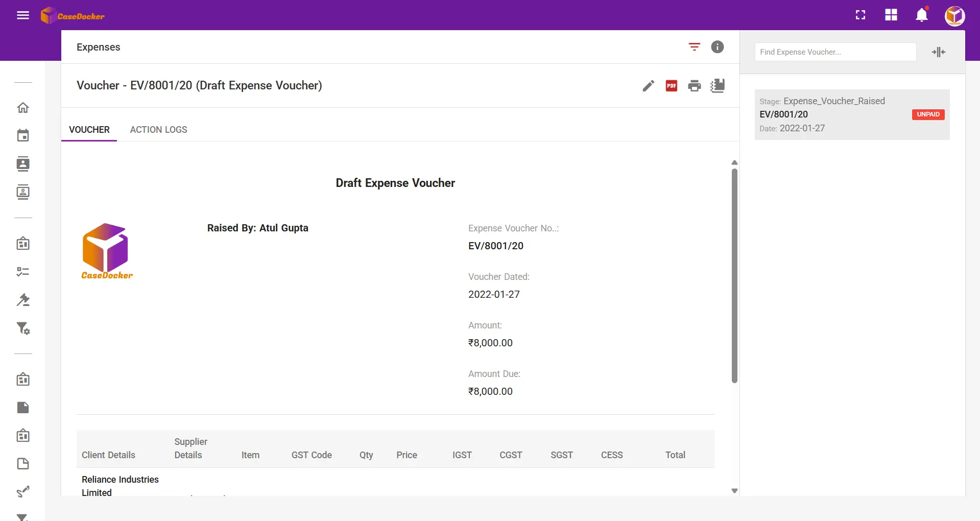
Task: Switch to the VOUCHER tab
Action: click(x=89, y=130)
